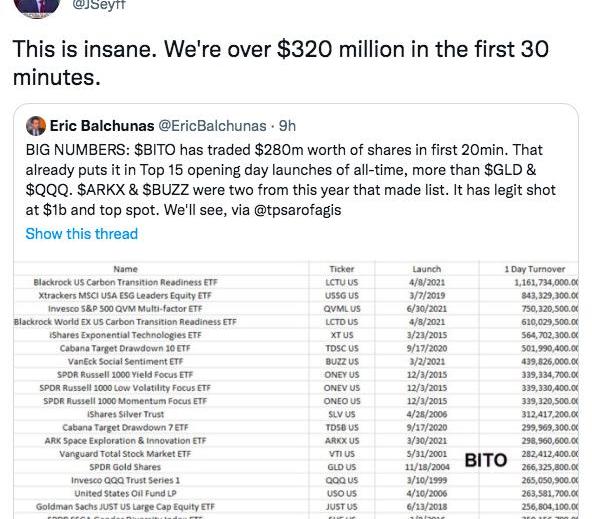
Task: Open the tweet author's profile picture
Action: [x=37, y=7]
